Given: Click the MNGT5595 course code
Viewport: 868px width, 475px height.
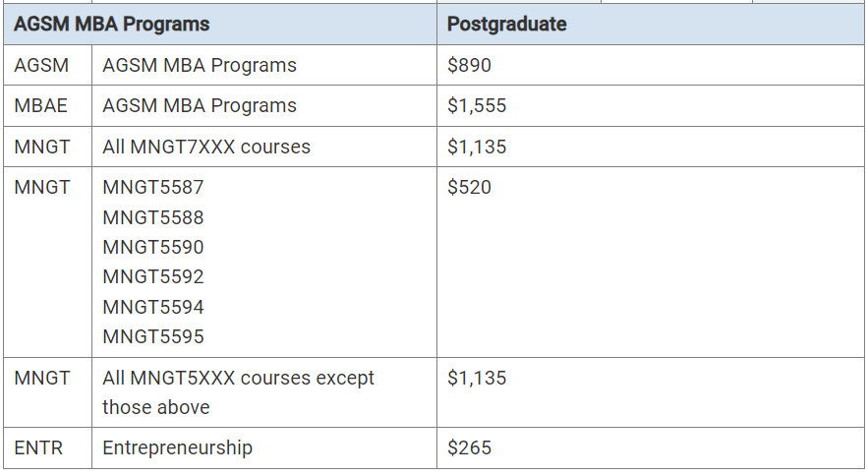Looking at the screenshot, I should click(x=153, y=336).
